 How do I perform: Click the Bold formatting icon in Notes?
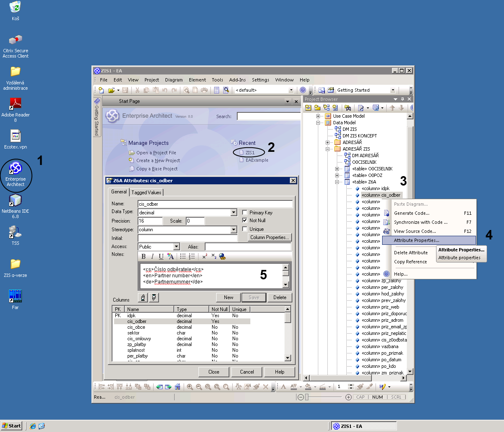[143, 257]
